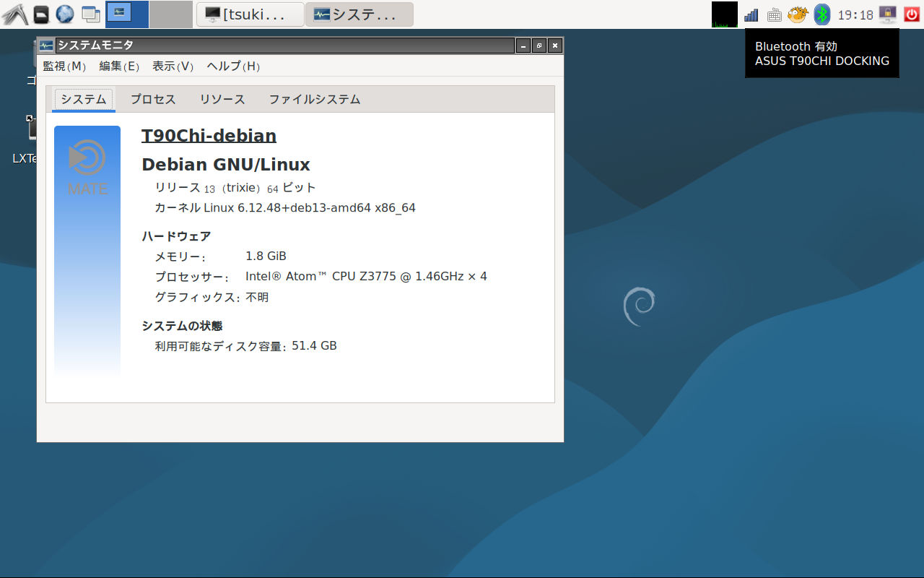
Task: Switch to the second workspace in pager
Action: click(171, 14)
